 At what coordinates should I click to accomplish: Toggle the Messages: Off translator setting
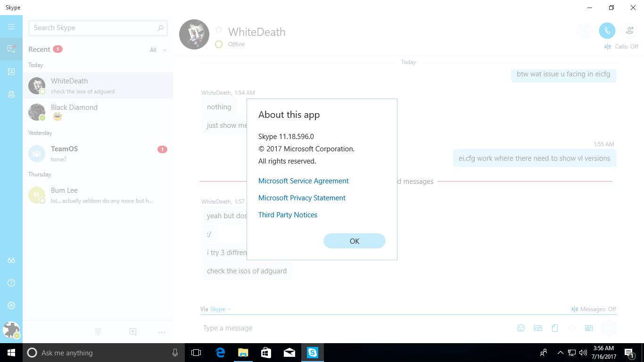pos(594,309)
